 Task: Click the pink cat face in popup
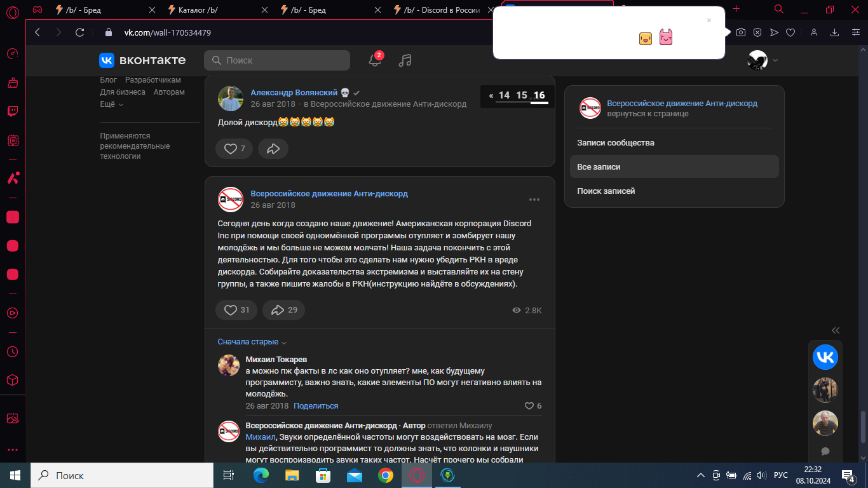pyautogui.click(x=666, y=37)
